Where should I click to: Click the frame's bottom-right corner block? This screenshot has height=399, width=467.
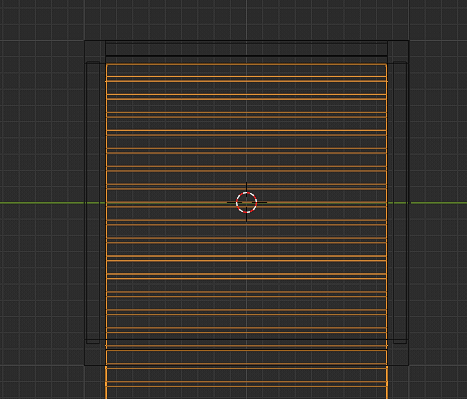click(398, 354)
